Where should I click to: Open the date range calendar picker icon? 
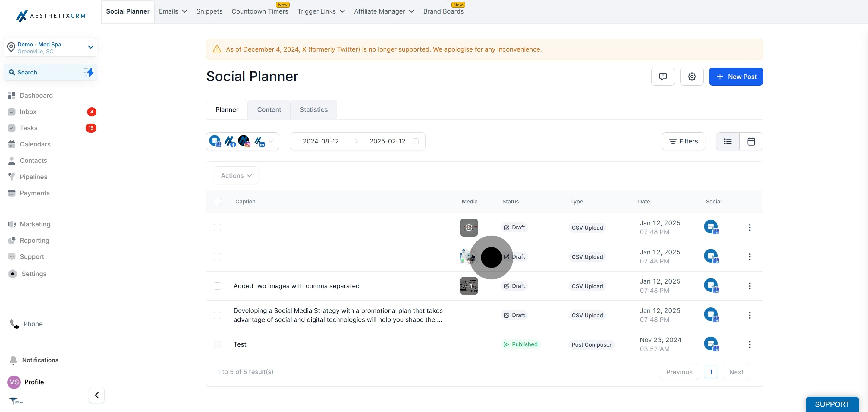416,141
